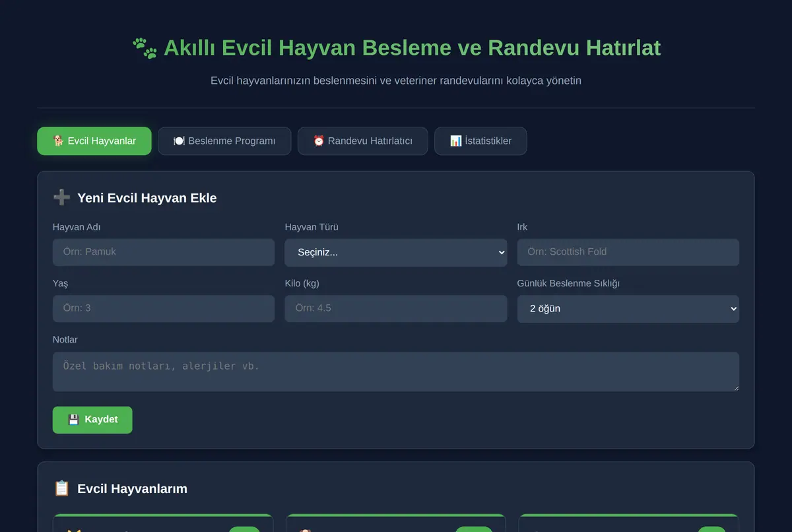792x532 pixels.
Task: Click the Hayvan Adı input field
Action: click(x=164, y=252)
